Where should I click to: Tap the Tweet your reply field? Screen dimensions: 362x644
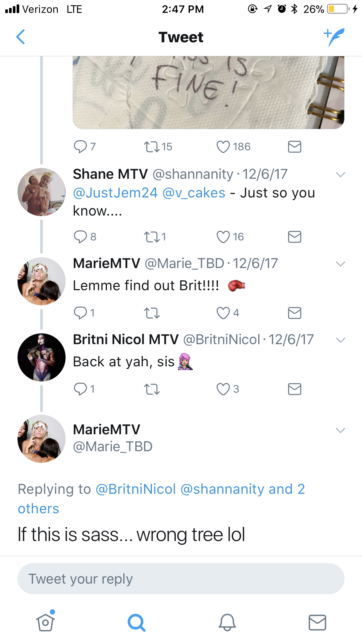pyautogui.click(x=181, y=579)
